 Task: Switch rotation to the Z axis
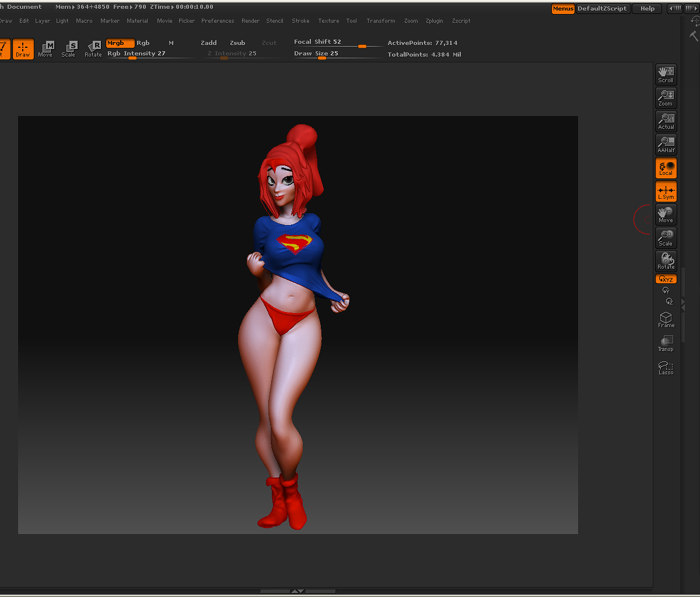point(669,301)
